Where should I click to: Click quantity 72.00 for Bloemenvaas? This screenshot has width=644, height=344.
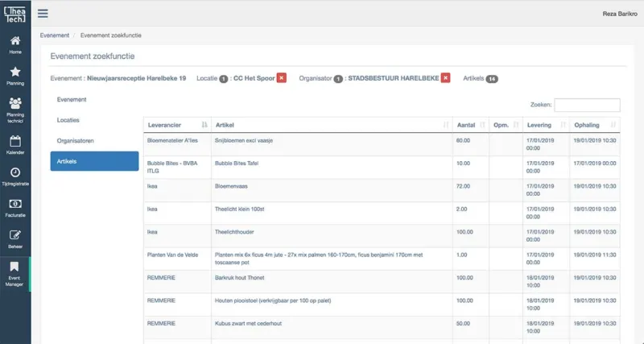[463, 186]
